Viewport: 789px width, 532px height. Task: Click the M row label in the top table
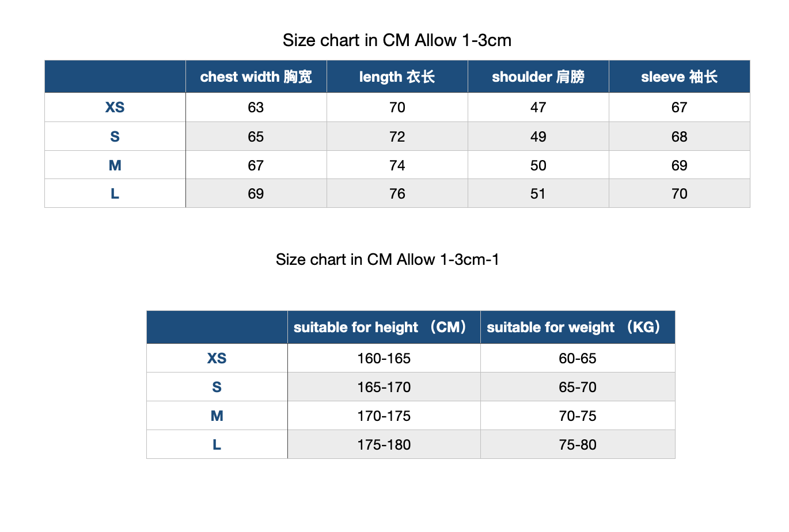[115, 165]
